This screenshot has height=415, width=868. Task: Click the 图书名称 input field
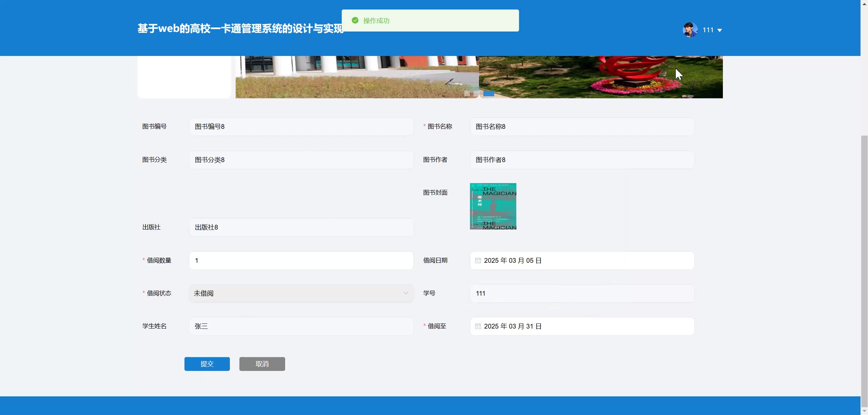[x=582, y=126]
